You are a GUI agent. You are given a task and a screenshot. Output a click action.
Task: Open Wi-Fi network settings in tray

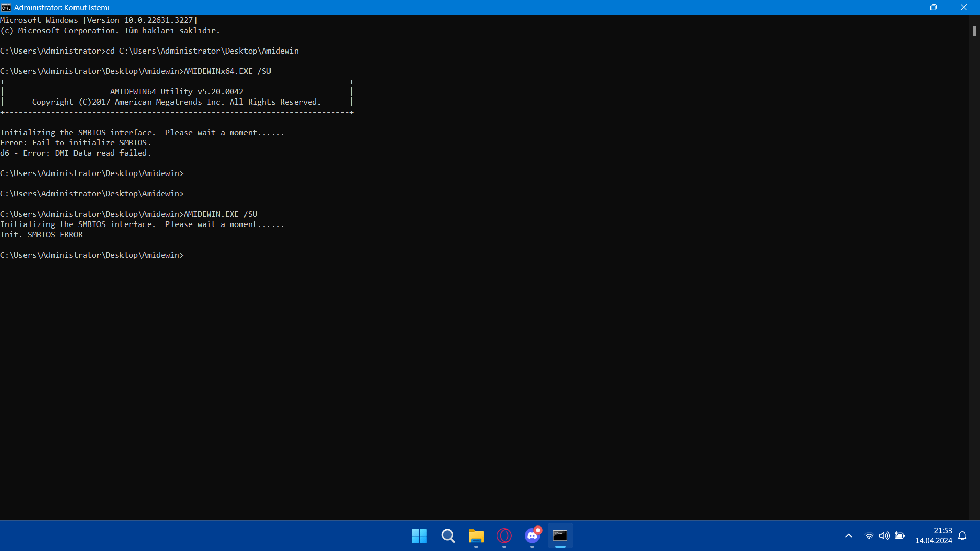(x=869, y=536)
